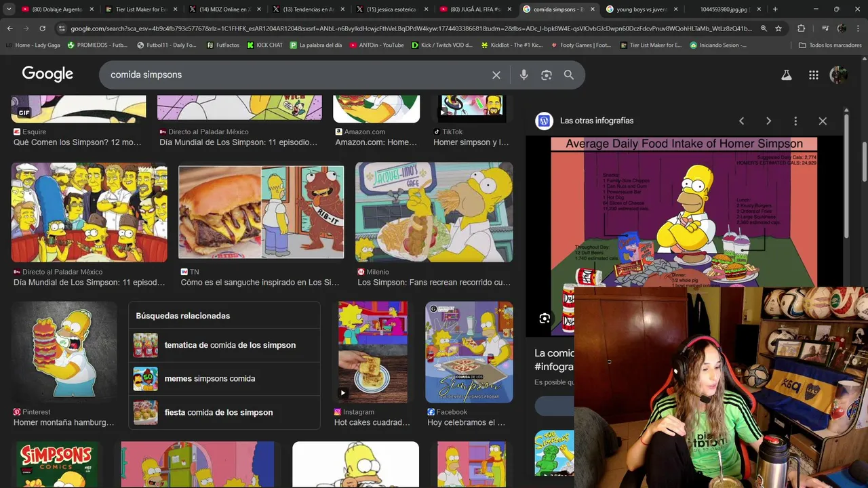Click the Google logo

[47, 75]
